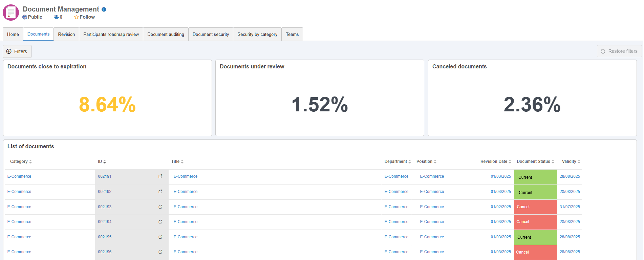Click the Restore filters button
644x260 pixels.
[619, 51]
